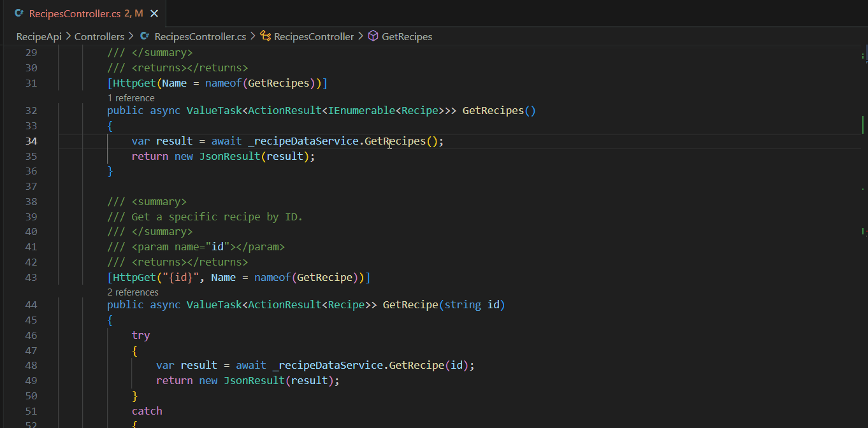Select the GetRecipes breadcrumb label

click(407, 36)
